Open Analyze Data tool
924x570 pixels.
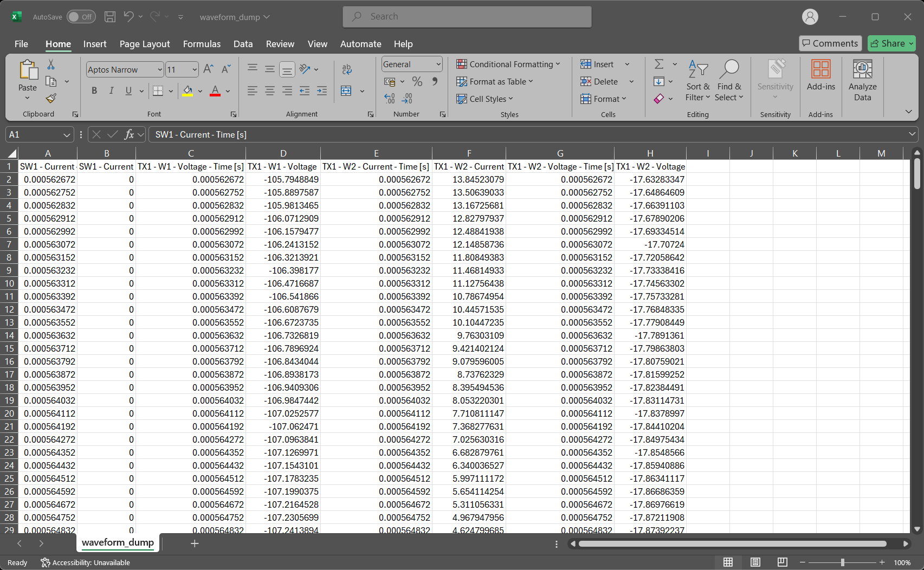click(863, 80)
